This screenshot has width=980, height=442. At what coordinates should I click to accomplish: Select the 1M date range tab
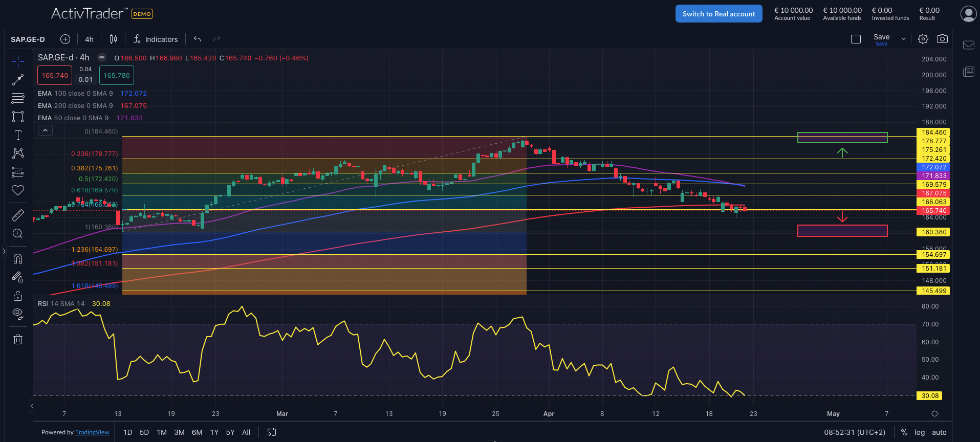click(x=162, y=432)
